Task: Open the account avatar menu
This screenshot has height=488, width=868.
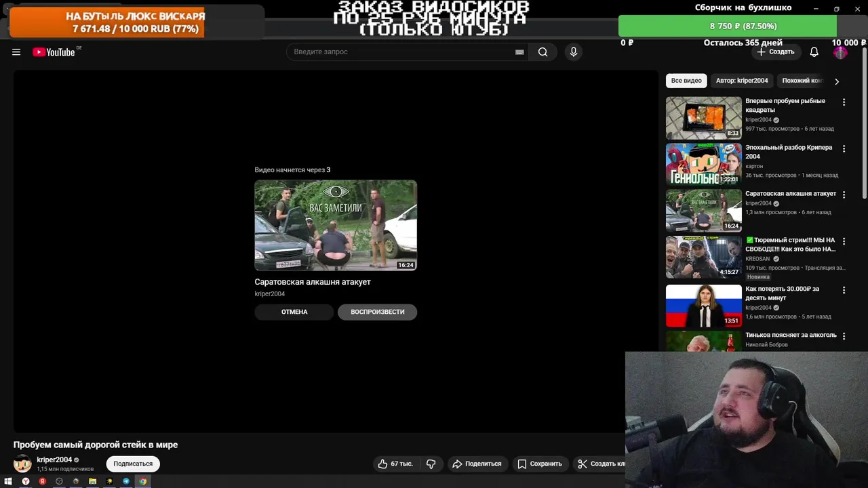Action: pyautogui.click(x=840, y=52)
